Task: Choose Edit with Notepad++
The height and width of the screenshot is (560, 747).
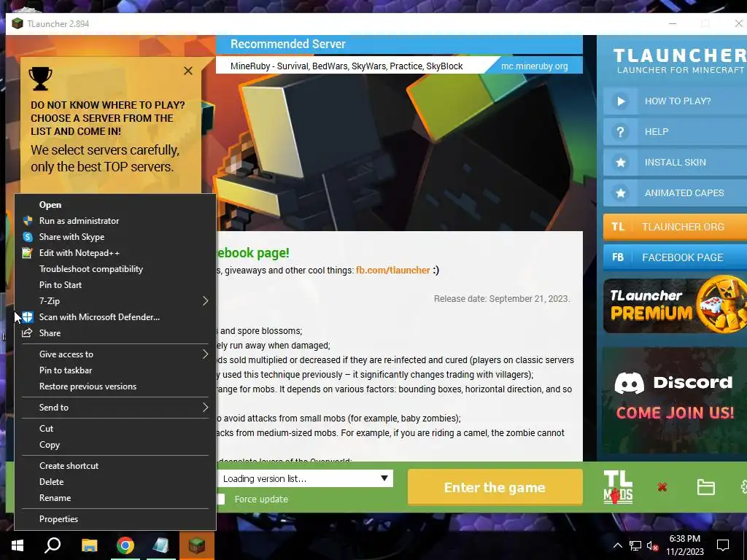Action: pyautogui.click(x=115, y=253)
